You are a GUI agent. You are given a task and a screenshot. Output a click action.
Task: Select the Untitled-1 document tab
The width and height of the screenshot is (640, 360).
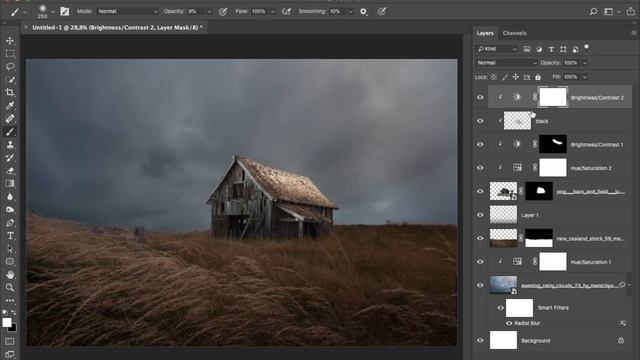(x=117, y=27)
